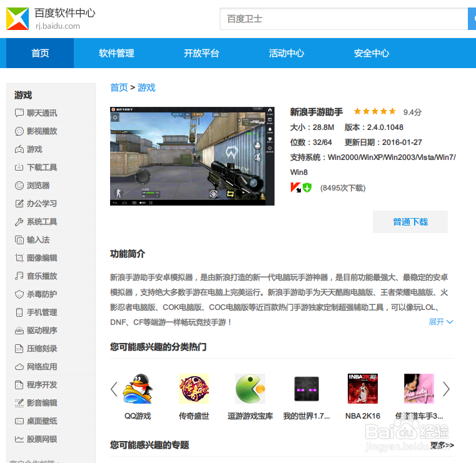This screenshot has height=463, width=476.
Task: Show next apps with right carousel arrow
Action: point(446,389)
